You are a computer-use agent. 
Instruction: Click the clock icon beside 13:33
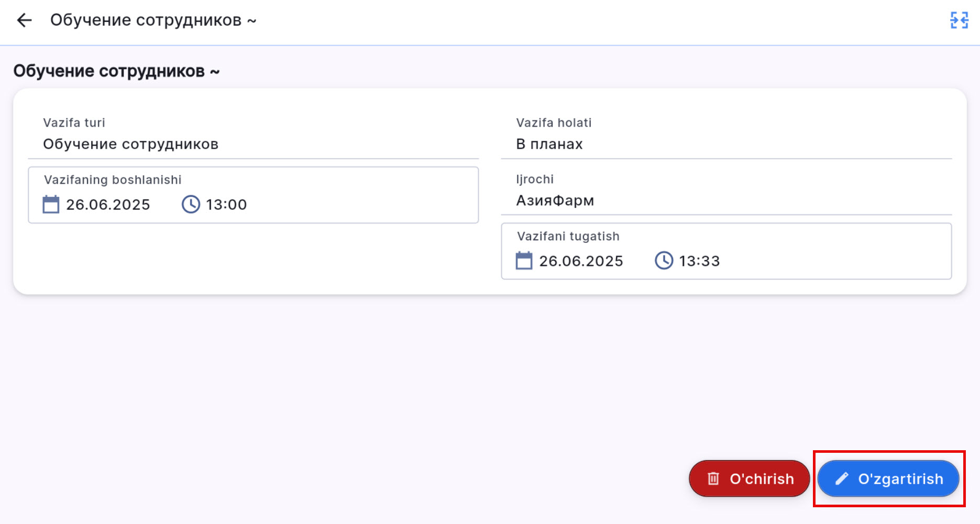pos(664,261)
